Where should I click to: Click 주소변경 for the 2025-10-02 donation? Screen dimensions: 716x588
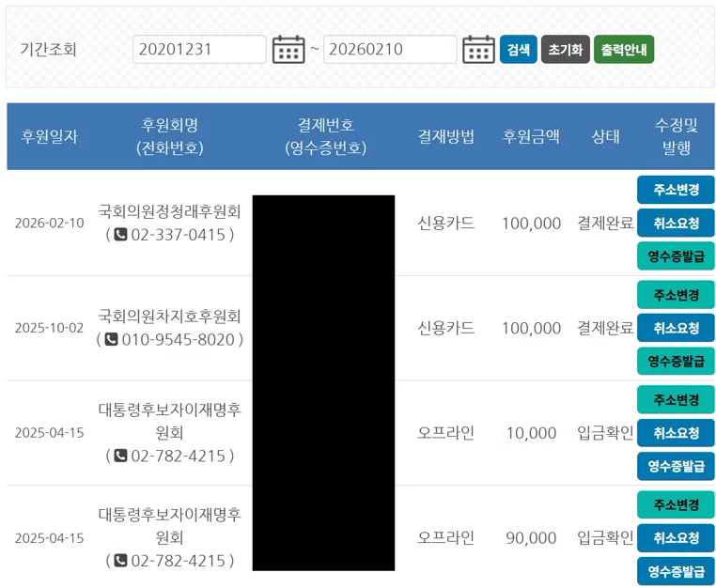pyautogui.click(x=676, y=295)
